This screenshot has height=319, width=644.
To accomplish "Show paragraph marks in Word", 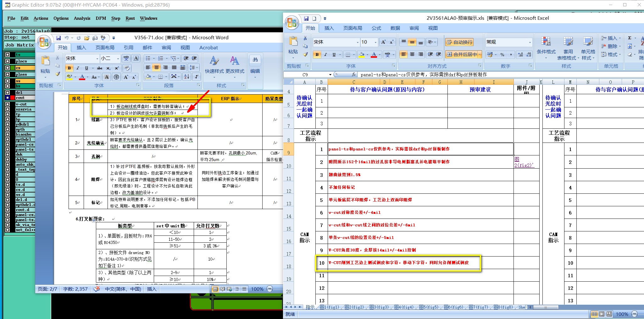I will point(197,76).
